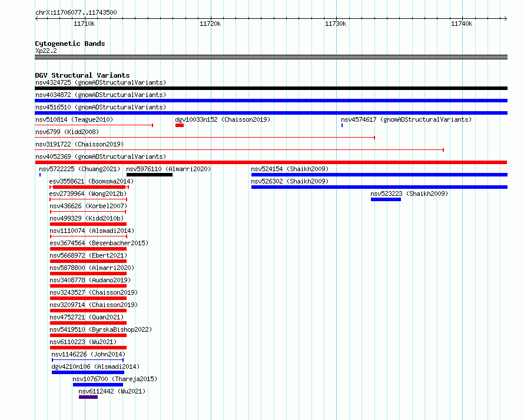Click the nsv6799 (Kidd2008) label
This screenshot has height=420, width=524.
tap(67, 132)
